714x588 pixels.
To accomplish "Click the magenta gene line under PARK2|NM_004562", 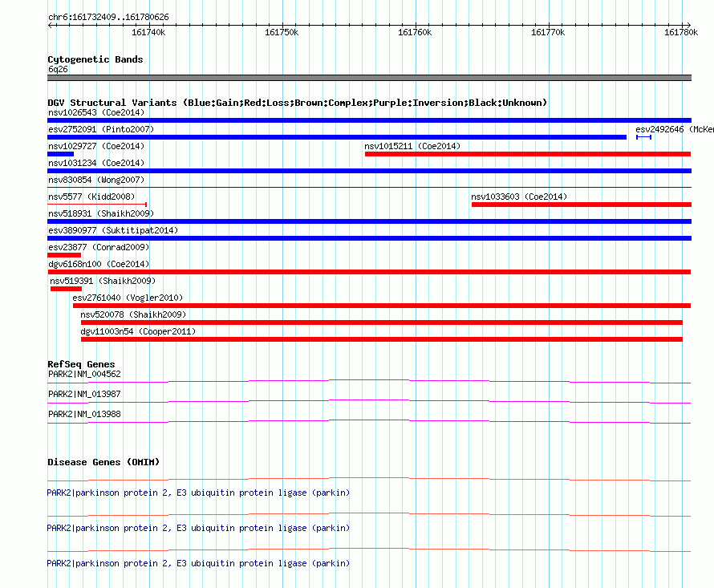I will coord(369,381).
